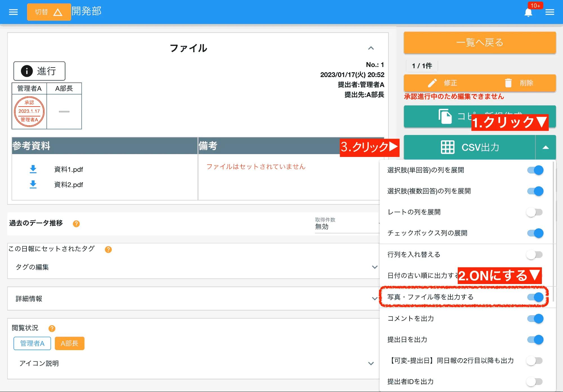The width and height of the screenshot is (563, 392).
Task: Click the copy icon on コピー新規作成
Action: coord(445,116)
